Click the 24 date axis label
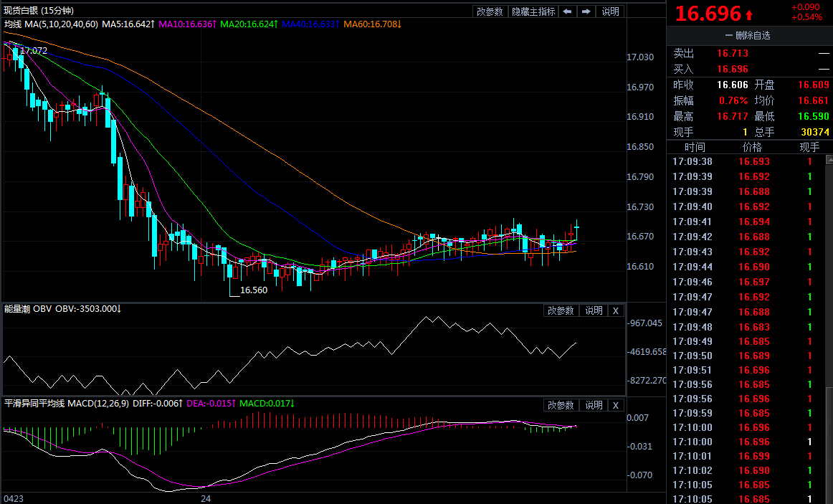The width and height of the screenshot is (833, 504). pos(206,499)
